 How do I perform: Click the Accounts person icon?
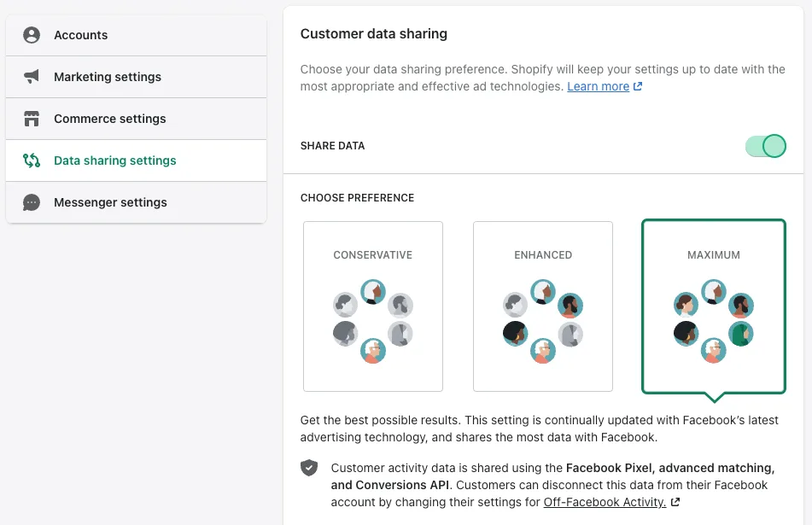[32, 35]
